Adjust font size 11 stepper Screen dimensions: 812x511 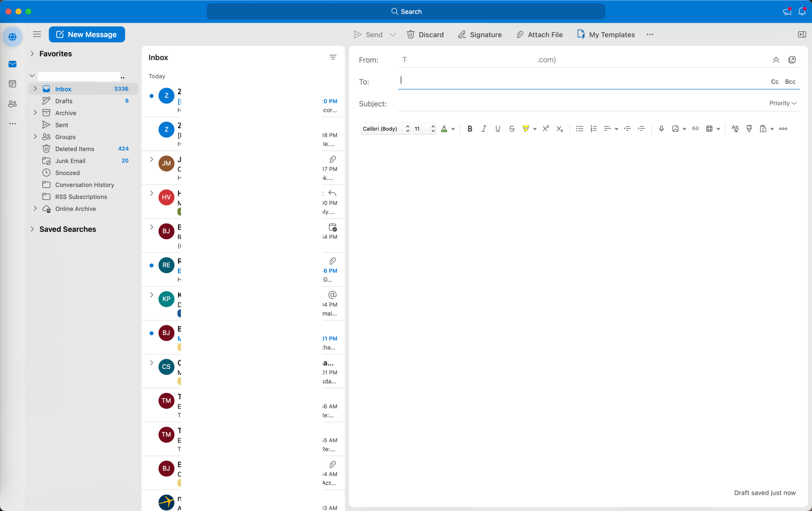pyautogui.click(x=433, y=129)
